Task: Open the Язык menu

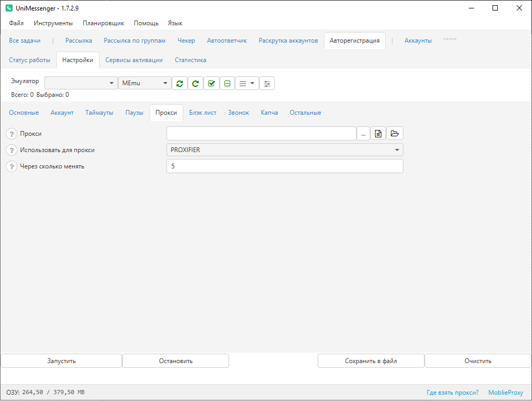Action: click(x=175, y=23)
